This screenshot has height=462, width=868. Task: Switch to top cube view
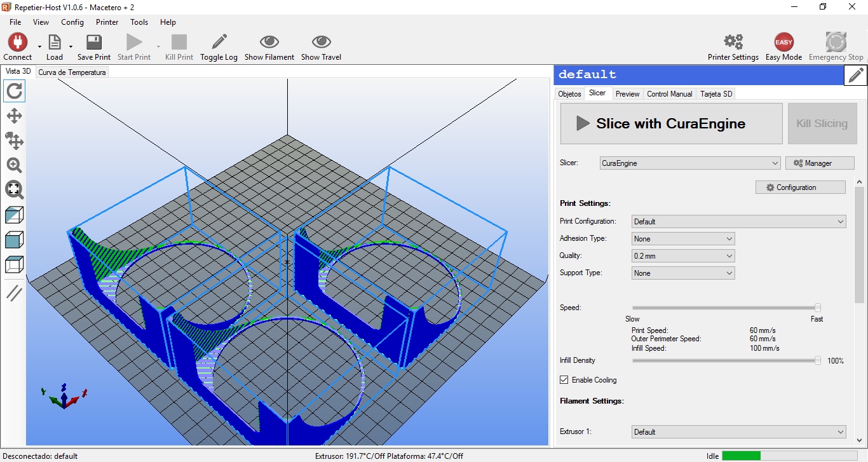14,264
